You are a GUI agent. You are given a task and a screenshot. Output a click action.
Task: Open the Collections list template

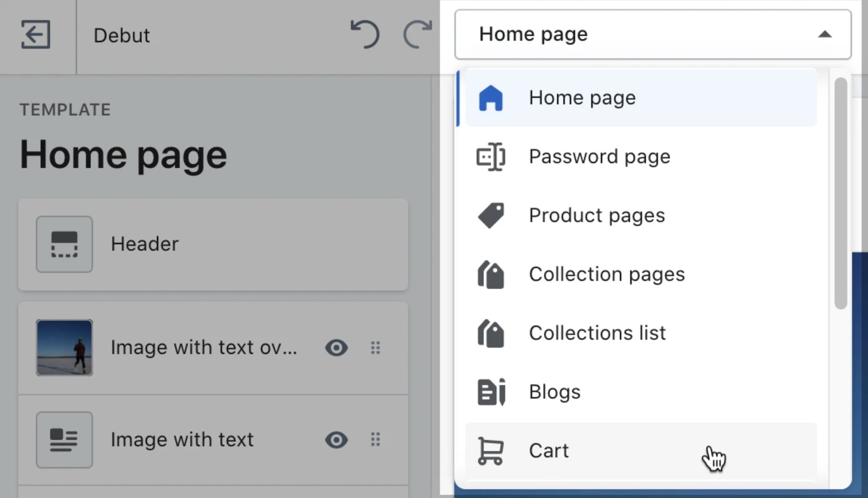pos(597,333)
